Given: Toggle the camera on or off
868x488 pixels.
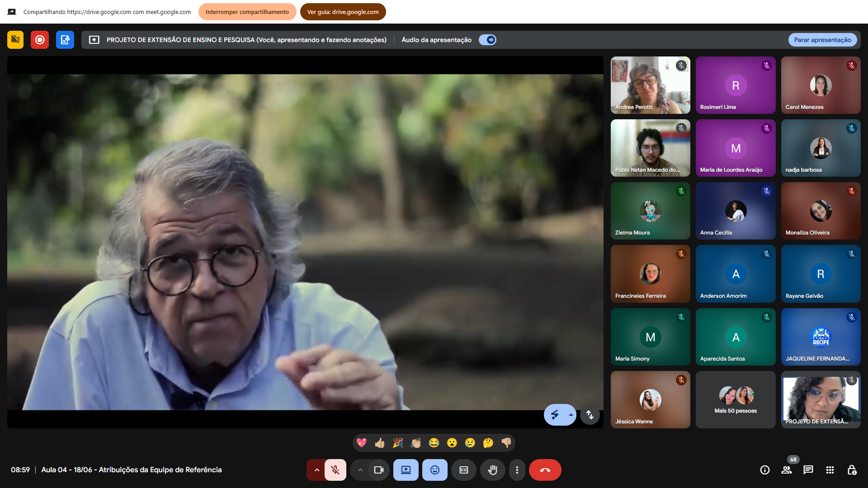Looking at the screenshot, I should [379, 470].
